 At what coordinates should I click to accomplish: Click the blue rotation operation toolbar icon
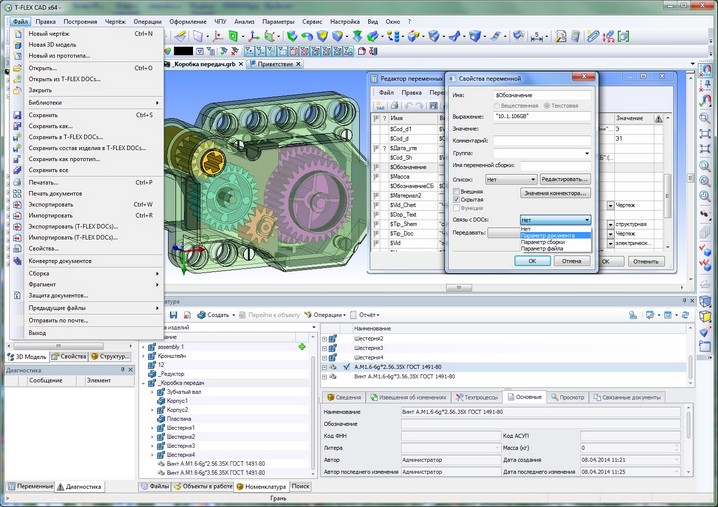pyautogui.click(x=307, y=36)
